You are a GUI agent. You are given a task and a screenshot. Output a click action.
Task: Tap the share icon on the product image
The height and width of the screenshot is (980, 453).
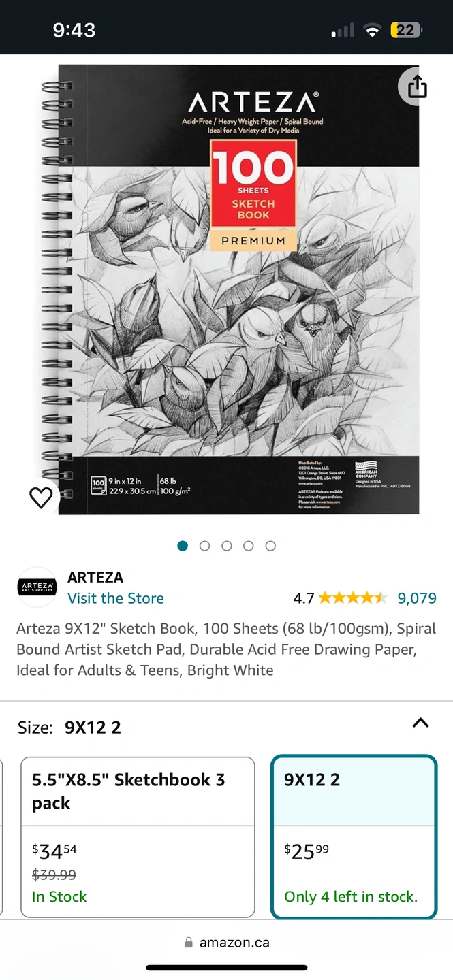[417, 86]
